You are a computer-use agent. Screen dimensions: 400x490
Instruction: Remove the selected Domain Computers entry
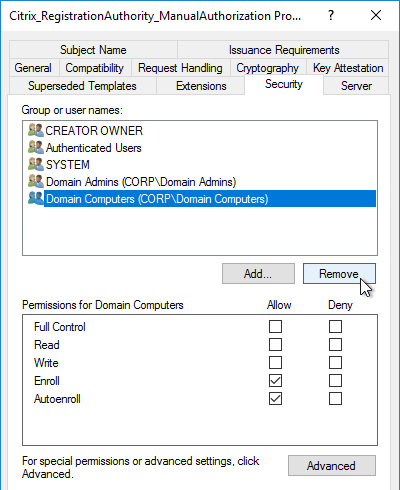point(339,274)
